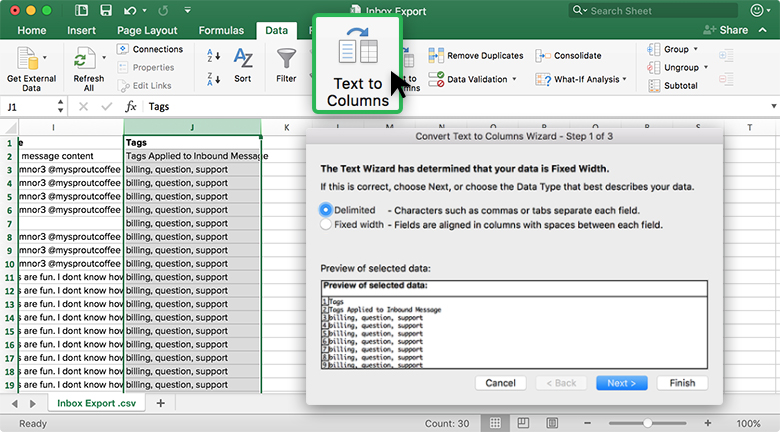Open the Sort dialog icon
Viewport: 780px width, 432px height.
click(x=243, y=59)
